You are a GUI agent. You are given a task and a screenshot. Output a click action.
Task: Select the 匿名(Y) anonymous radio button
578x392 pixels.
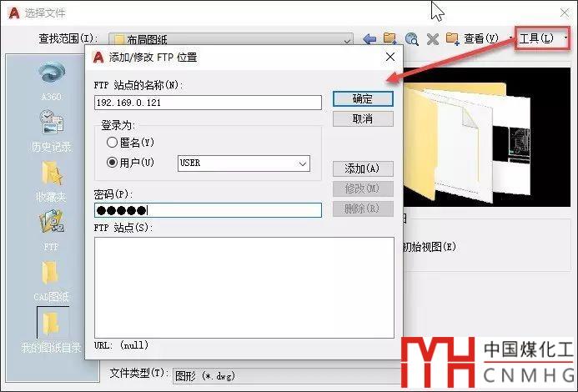pos(112,143)
